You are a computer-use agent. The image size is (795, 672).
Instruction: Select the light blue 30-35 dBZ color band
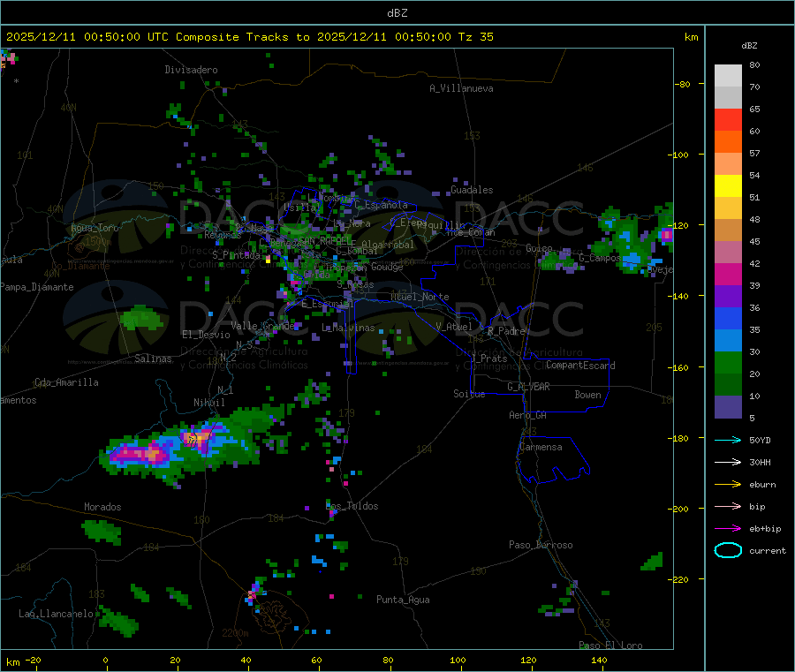(x=728, y=341)
